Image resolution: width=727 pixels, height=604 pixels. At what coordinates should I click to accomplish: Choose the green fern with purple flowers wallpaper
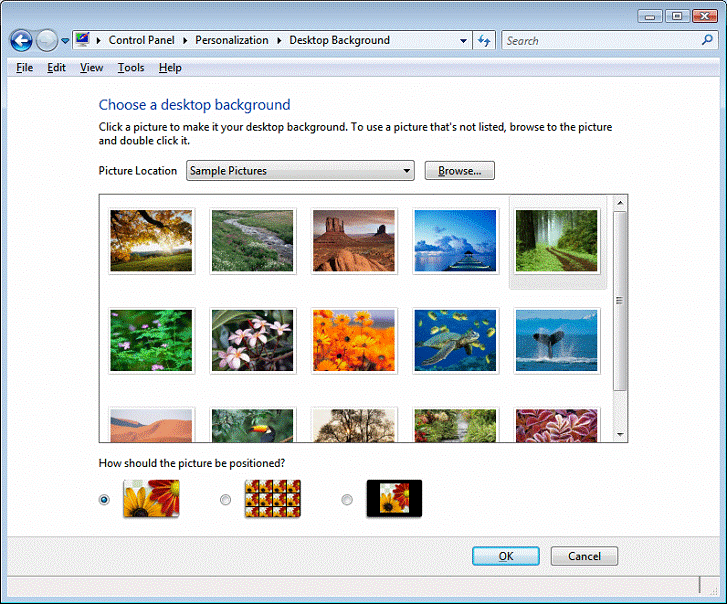151,340
